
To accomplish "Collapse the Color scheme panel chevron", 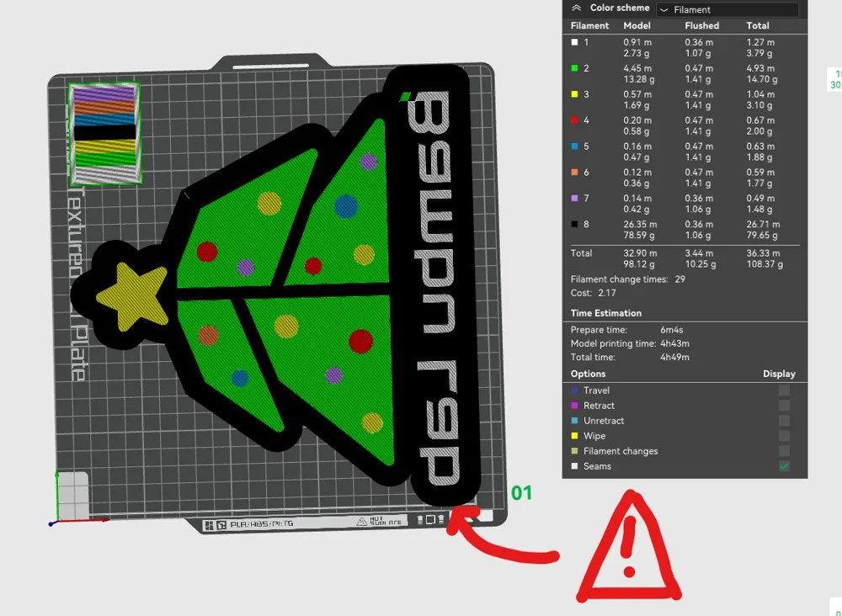I will pyautogui.click(x=577, y=8).
